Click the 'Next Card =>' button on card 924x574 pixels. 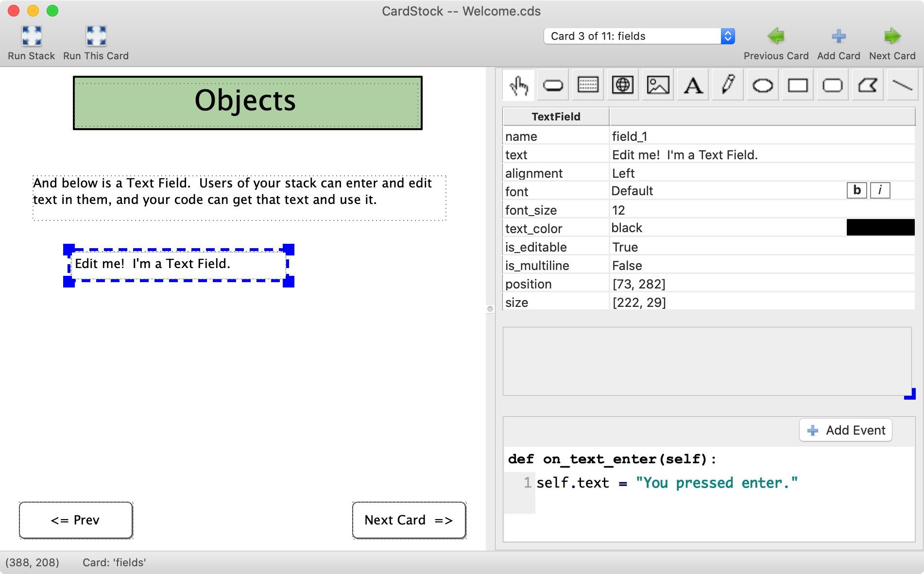(409, 520)
